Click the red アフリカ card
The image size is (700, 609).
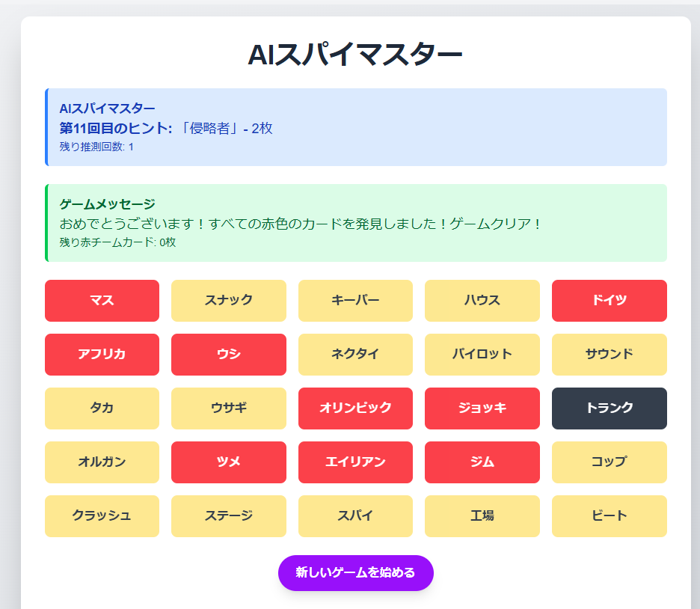pyautogui.click(x=102, y=355)
